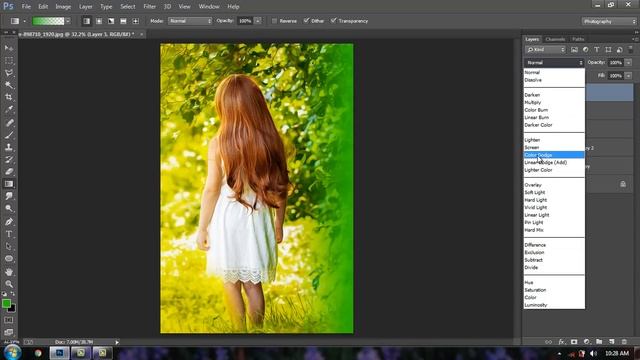Choose Screen blend mode
Image resolution: width=640 pixels, height=360 pixels.
click(554, 147)
